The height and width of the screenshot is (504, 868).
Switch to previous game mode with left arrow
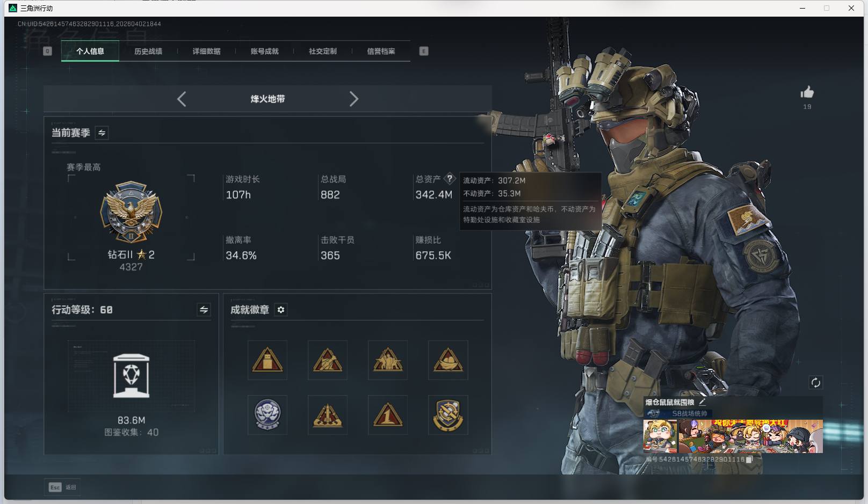coord(182,99)
